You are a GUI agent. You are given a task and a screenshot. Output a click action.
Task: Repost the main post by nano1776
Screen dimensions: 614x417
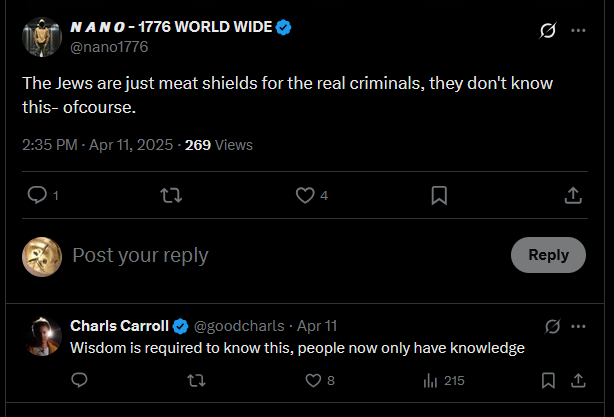pyautogui.click(x=171, y=196)
